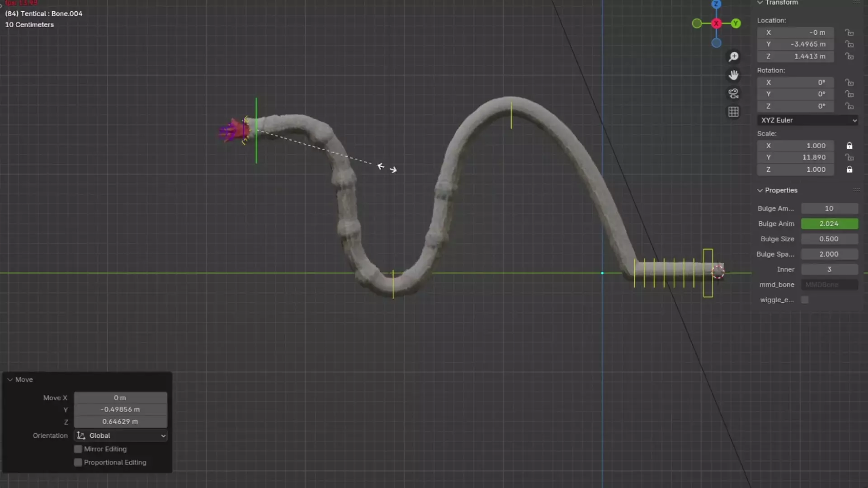This screenshot has height=488, width=868.
Task: Click the mmd_bone text field
Action: [829, 285]
